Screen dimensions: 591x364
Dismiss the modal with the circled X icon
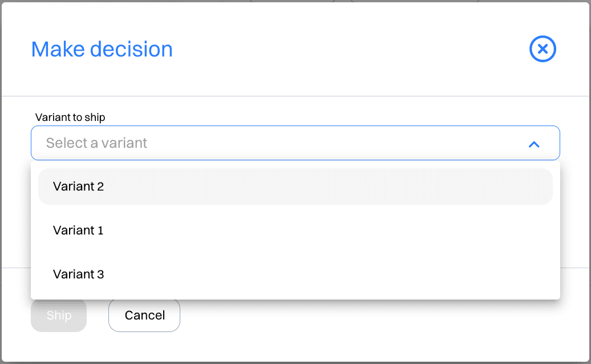tap(543, 49)
